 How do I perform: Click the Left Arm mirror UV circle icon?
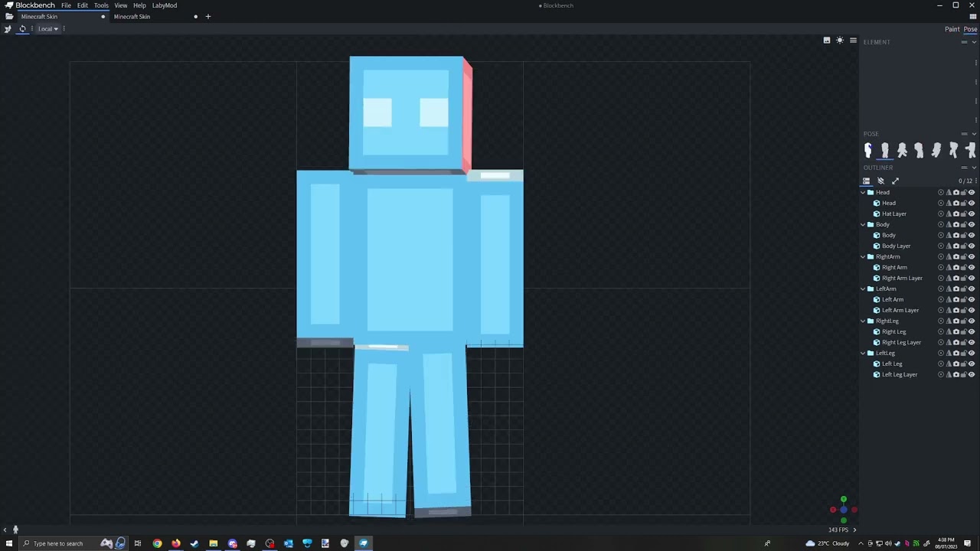[941, 300]
